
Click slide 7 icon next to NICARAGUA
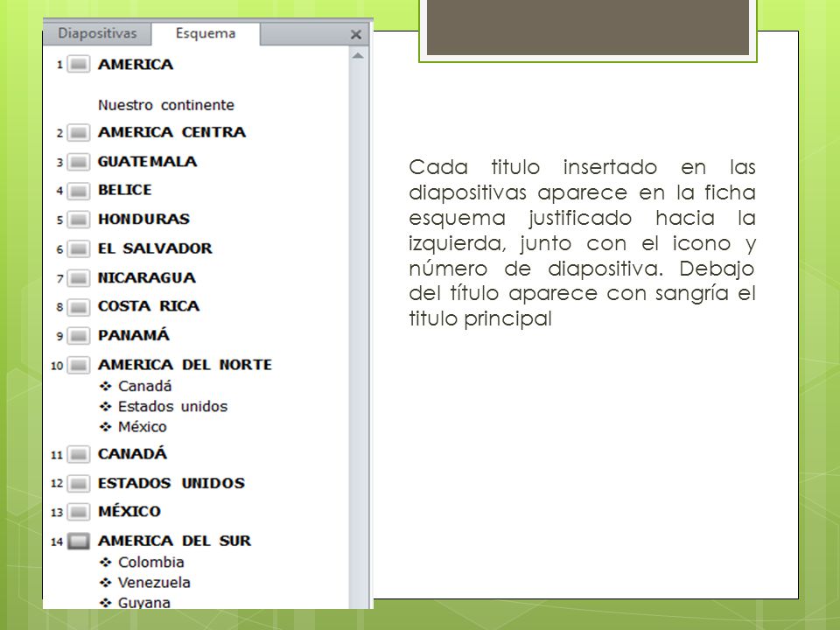(x=79, y=278)
